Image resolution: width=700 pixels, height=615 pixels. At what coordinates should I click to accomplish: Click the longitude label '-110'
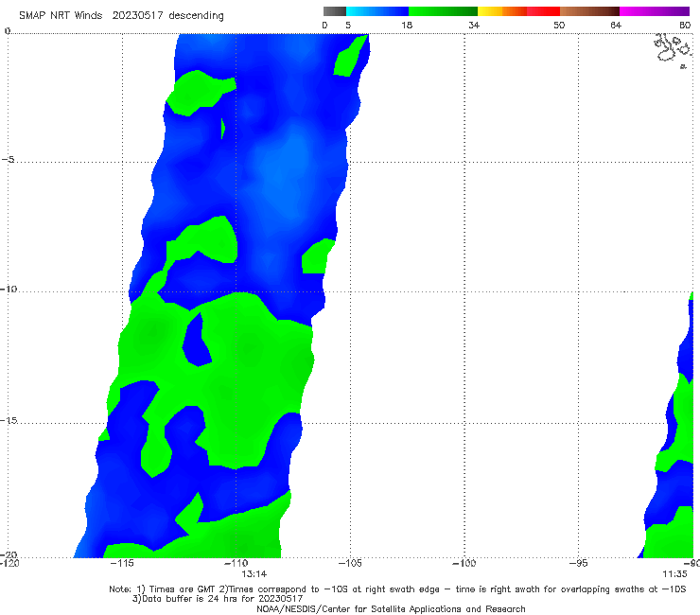[x=236, y=563]
